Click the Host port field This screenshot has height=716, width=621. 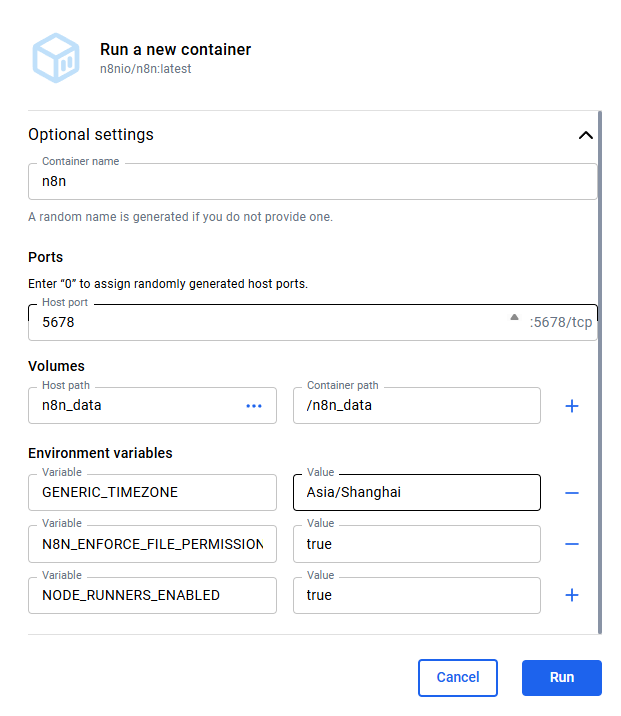coord(270,323)
